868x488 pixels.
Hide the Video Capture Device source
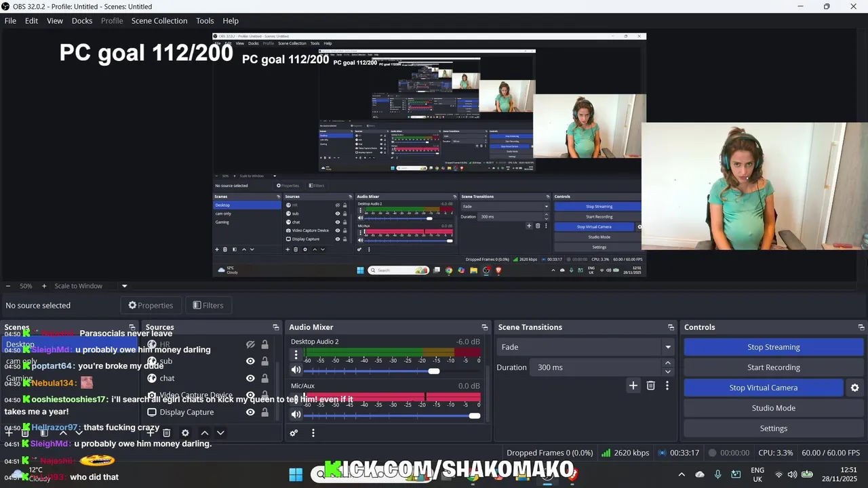pos(250,395)
